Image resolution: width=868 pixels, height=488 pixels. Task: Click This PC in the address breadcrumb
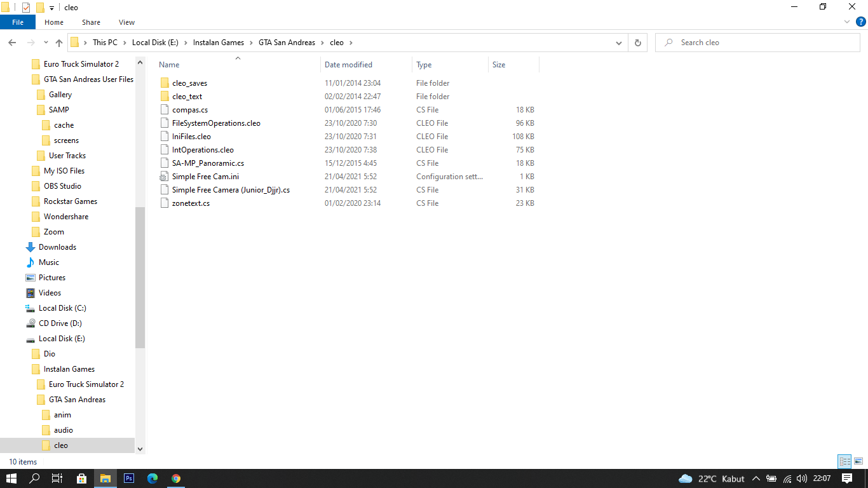coord(105,43)
